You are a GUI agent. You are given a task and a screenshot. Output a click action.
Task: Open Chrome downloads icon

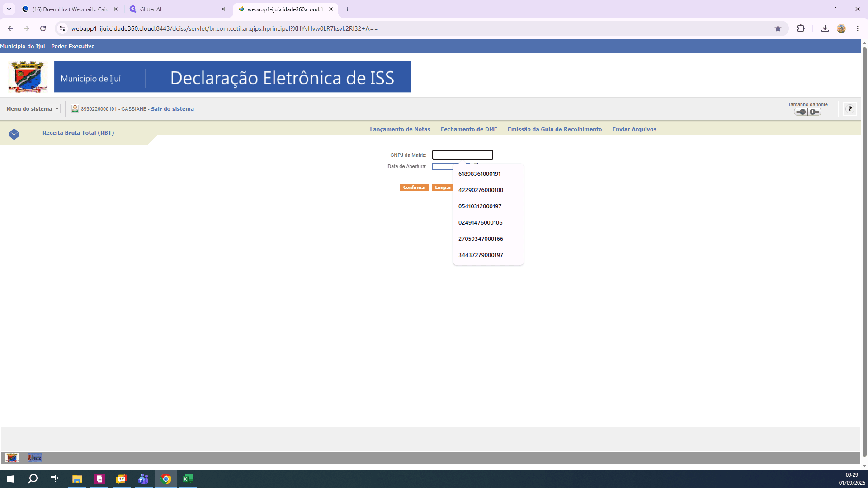coord(825,28)
